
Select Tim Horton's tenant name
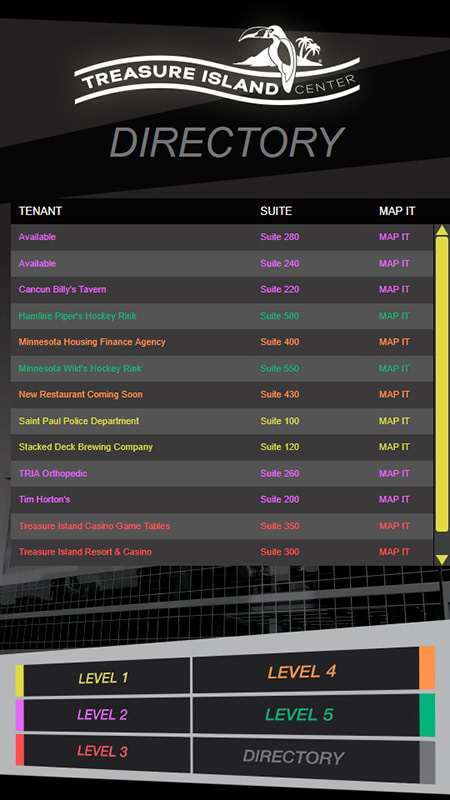[44, 499]
